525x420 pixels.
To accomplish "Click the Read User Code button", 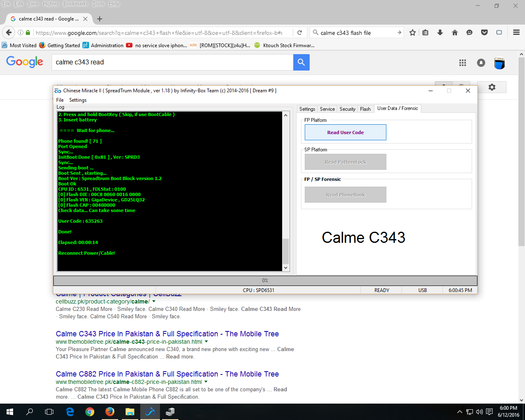I will coord(345,132).
